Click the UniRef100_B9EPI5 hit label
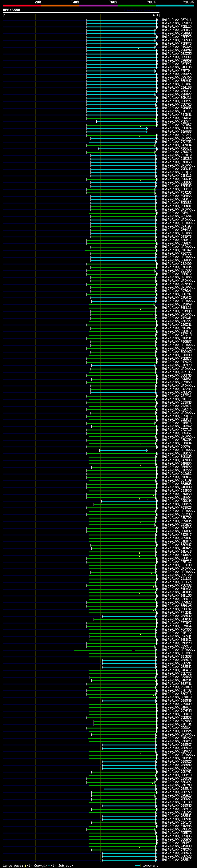Viewport: 197px width, 868px height. coord(176,199)
